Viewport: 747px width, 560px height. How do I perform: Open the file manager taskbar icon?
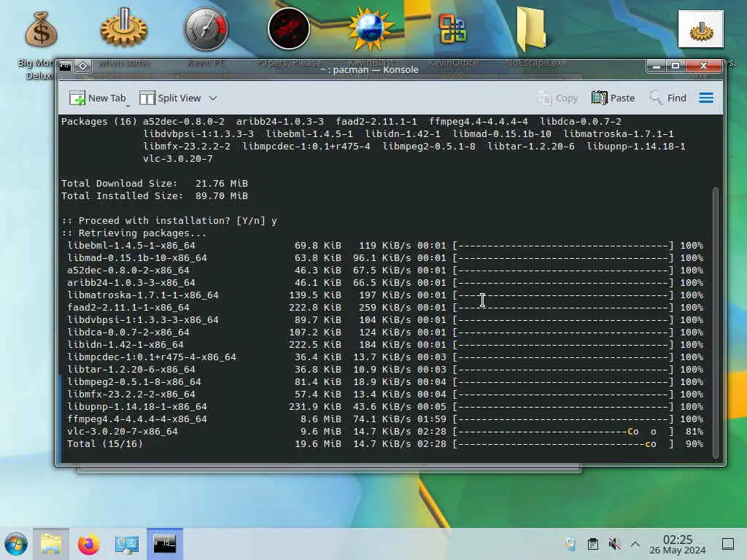click(51, 544)
